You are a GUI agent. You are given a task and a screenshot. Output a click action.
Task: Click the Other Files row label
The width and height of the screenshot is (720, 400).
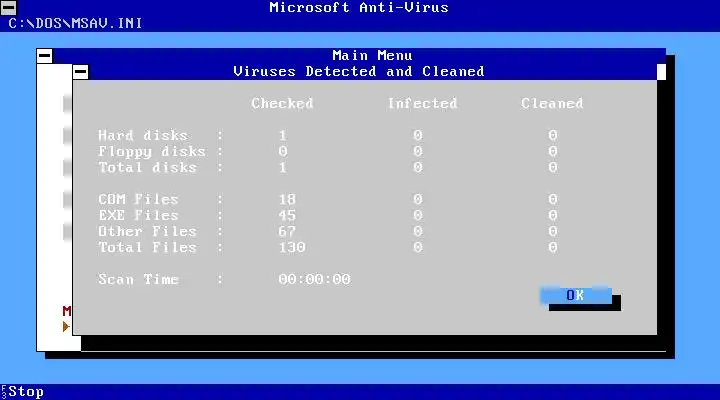(x=147, y=231)
